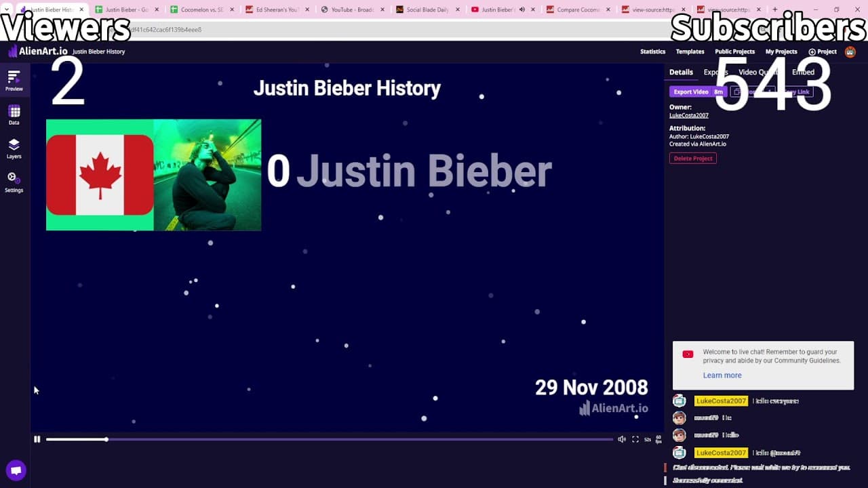Change the 52s duration setting
Viewport: 868px width, 488px height.
pos(648,440)
